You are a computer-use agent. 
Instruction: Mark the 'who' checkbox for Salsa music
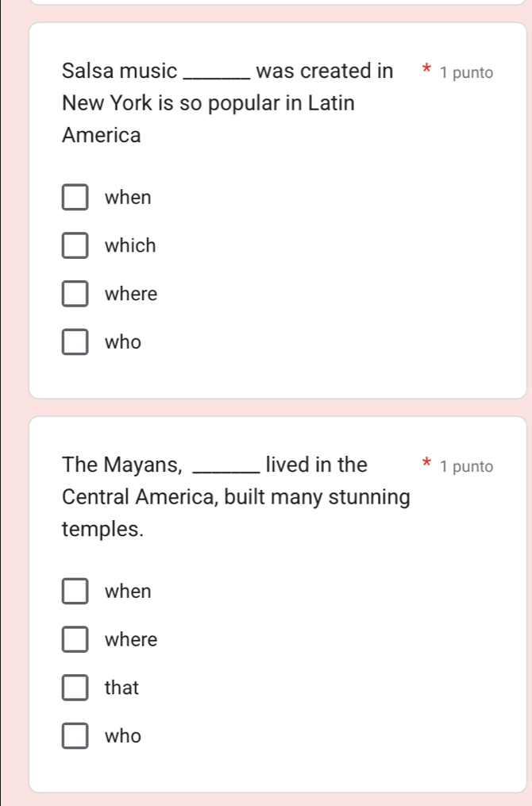pyautogui.click(x=75, y=343)
